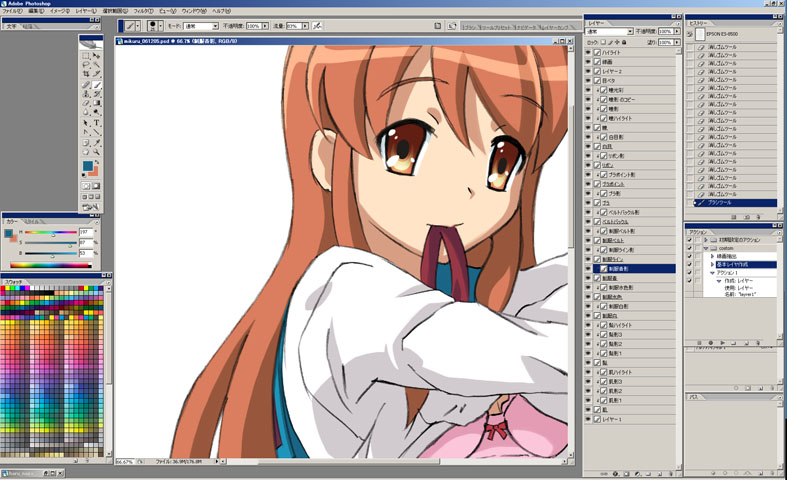Select the Eraser tool in toolbox
Screen dimensions: 787x480
click(x=86, y=103)
